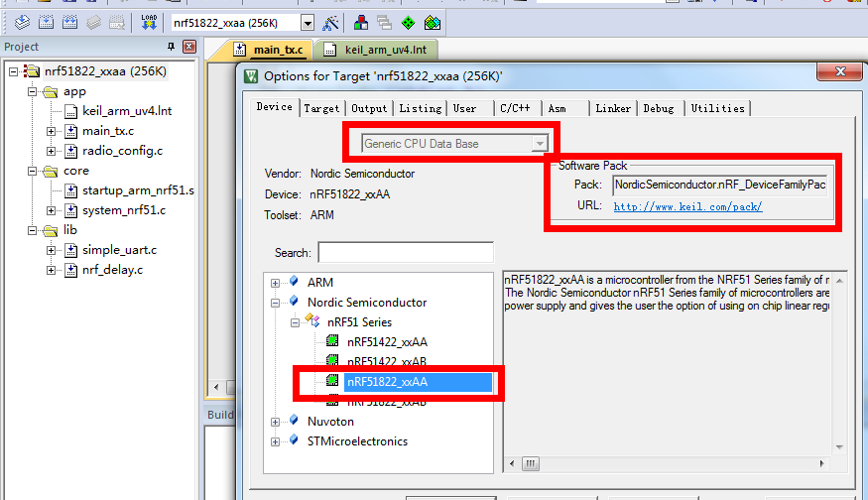The width and height of the screenshot is (868, 500).
Task: Select simple_uart.c in the Project tree
Action: [x=120, y=250]
